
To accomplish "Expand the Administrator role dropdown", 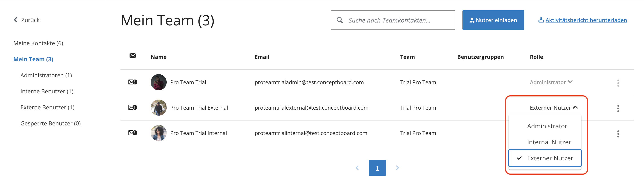I will click(551, 82).
